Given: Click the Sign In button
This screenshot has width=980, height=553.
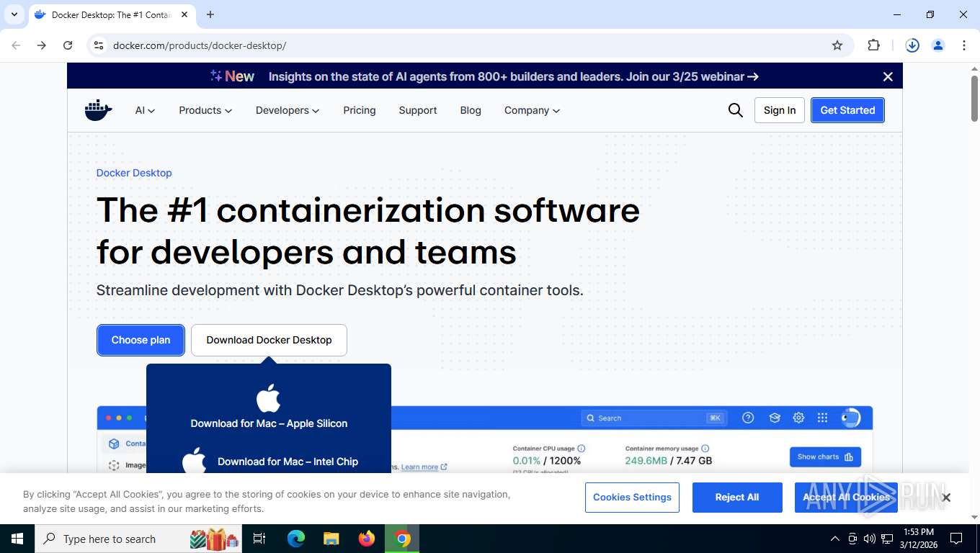Looking at the screenshot, I should pos(780,110).
